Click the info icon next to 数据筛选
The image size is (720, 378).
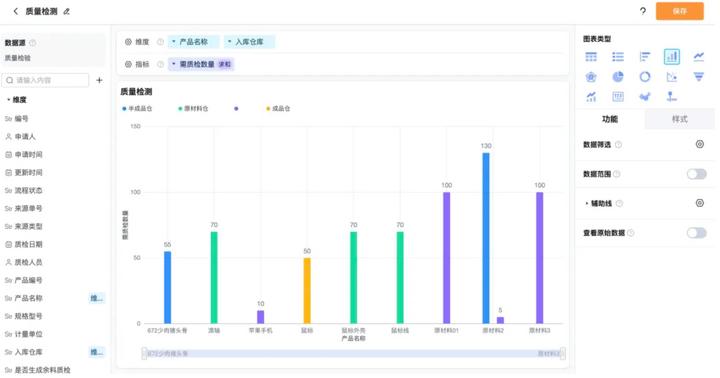coord(619,145)
